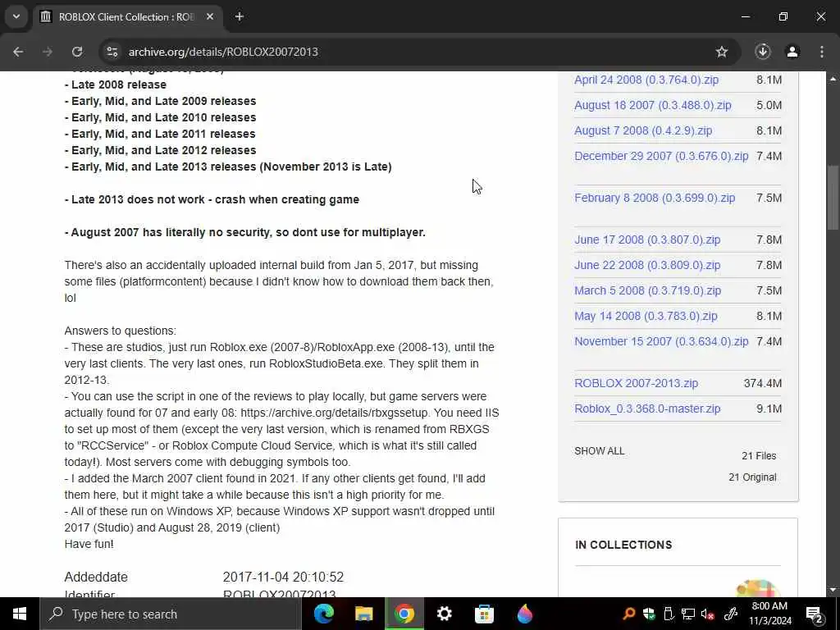
Task: Open the network tray icon
Action: pyautogui.click(x=688, y=614)
